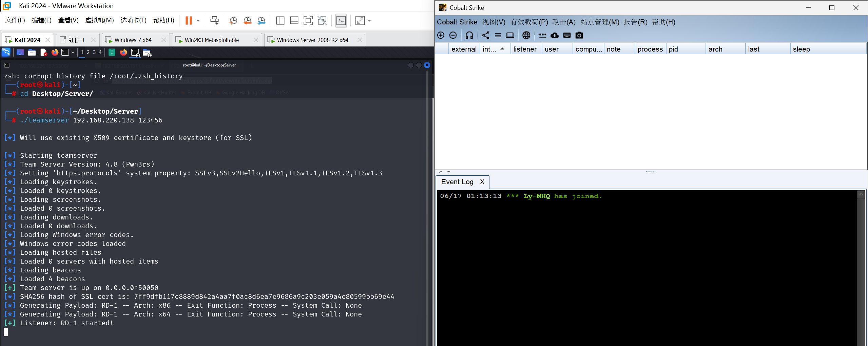Open downloaded files via the cloud icon
The height and width of the screenshot is (346, 868).
tap(555, 35)
